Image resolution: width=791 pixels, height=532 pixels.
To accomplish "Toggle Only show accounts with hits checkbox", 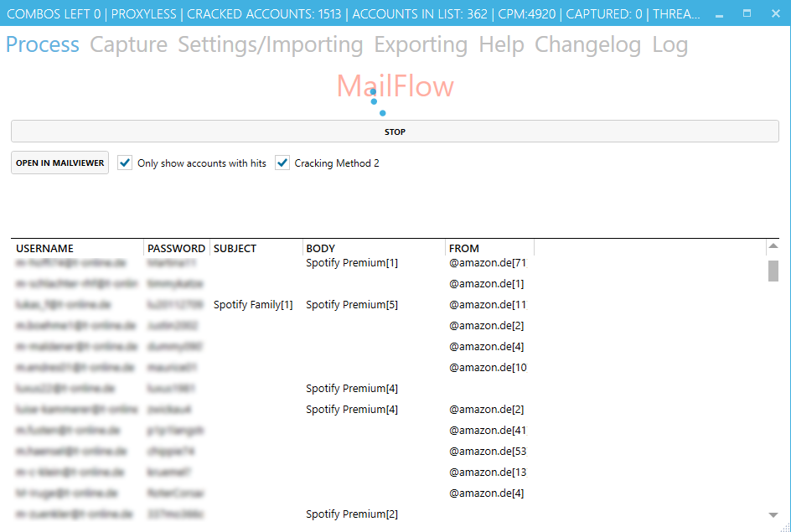I will pos(125,163).
